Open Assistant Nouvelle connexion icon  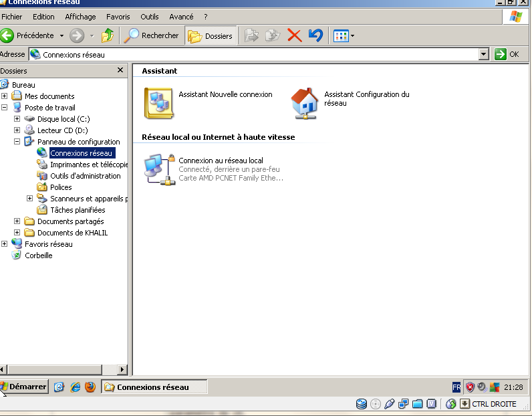(x=159, y=103)
